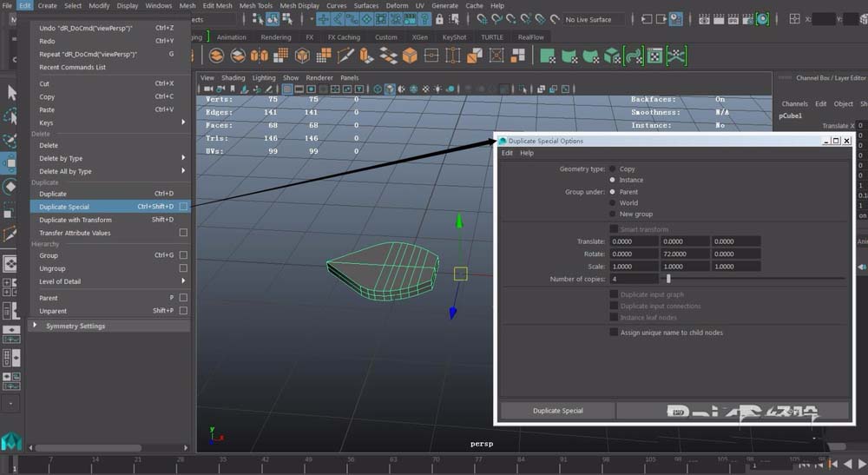Select Group under World radio
Viewport: 868px width, 475px height.
[612, 202]
